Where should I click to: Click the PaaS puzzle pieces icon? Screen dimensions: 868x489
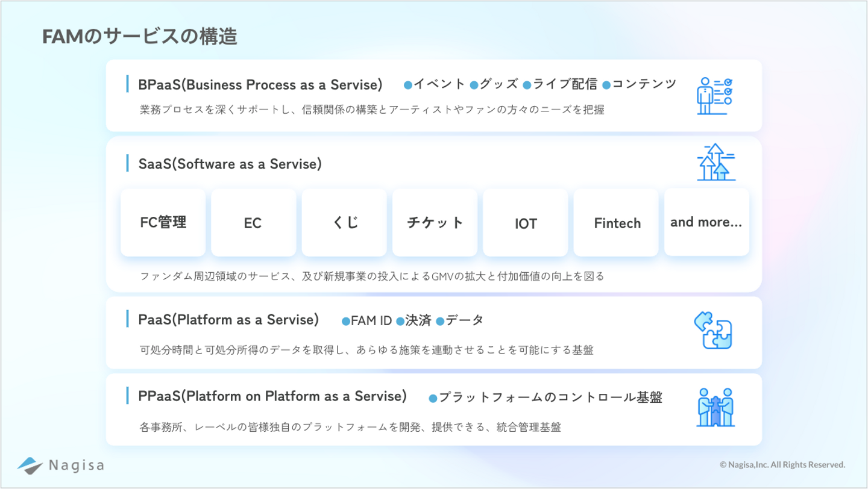(713, 330)
